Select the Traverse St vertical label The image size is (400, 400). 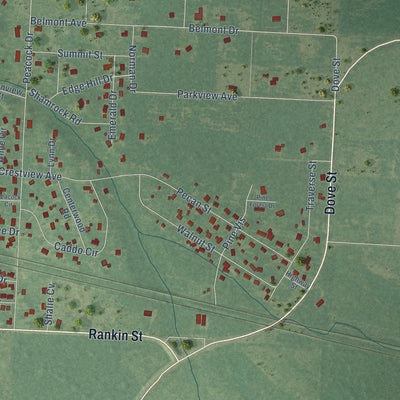pos(312,186)
